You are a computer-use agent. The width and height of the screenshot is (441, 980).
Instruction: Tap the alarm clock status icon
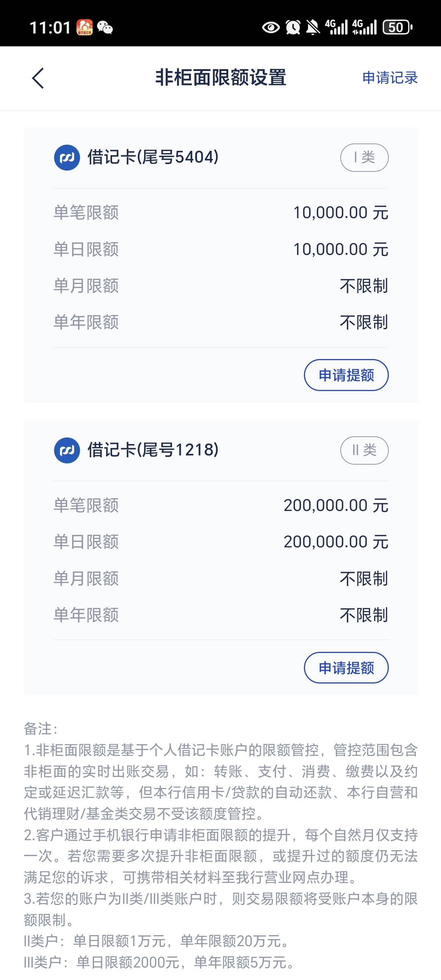[x=293, y=27]
